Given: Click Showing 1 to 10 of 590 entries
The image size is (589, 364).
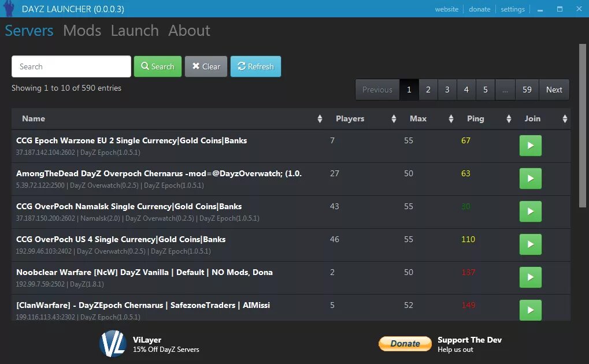Looking at the screenshot, I should click(66, 88).
